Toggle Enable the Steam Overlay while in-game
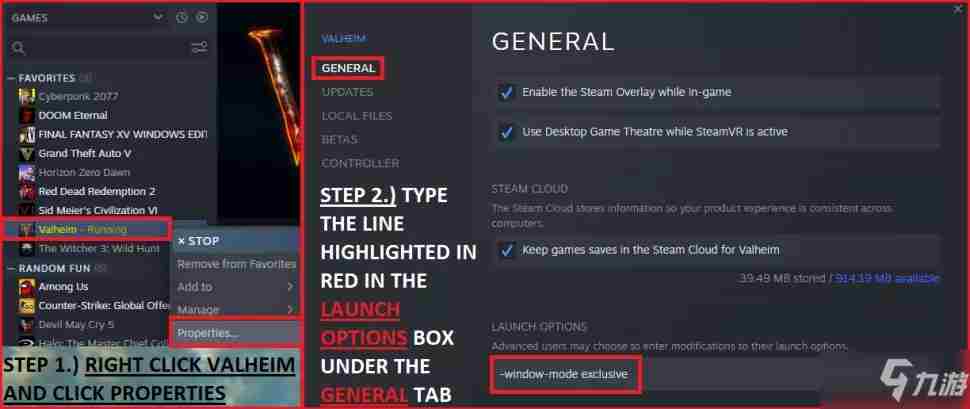The image size is (970, 409). (x=507, y=93)
